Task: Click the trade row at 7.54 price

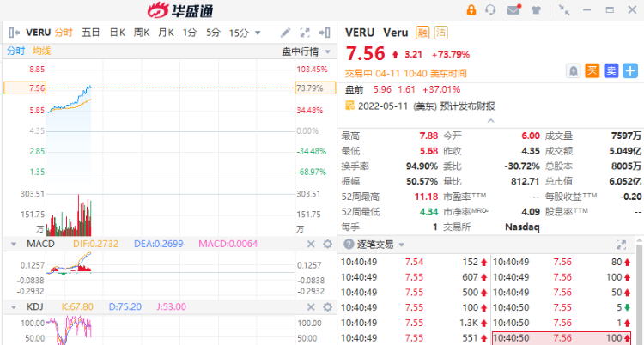Action: coord(414,262)
